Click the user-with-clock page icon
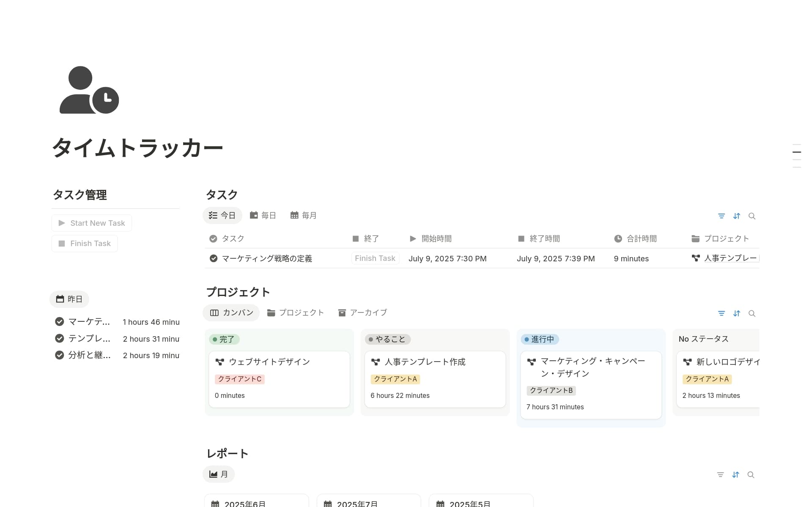The height and width of the screenshot is (507, 812). point(89,90)
